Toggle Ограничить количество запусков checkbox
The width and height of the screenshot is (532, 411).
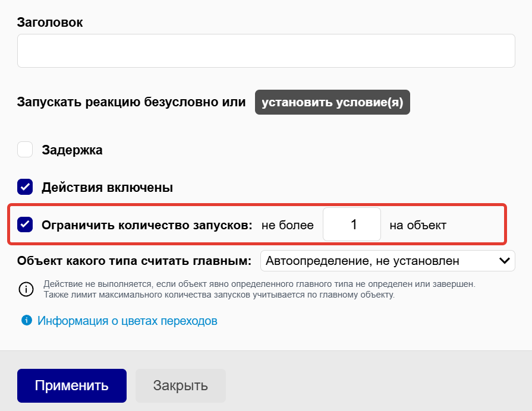(x=25, y=225)
